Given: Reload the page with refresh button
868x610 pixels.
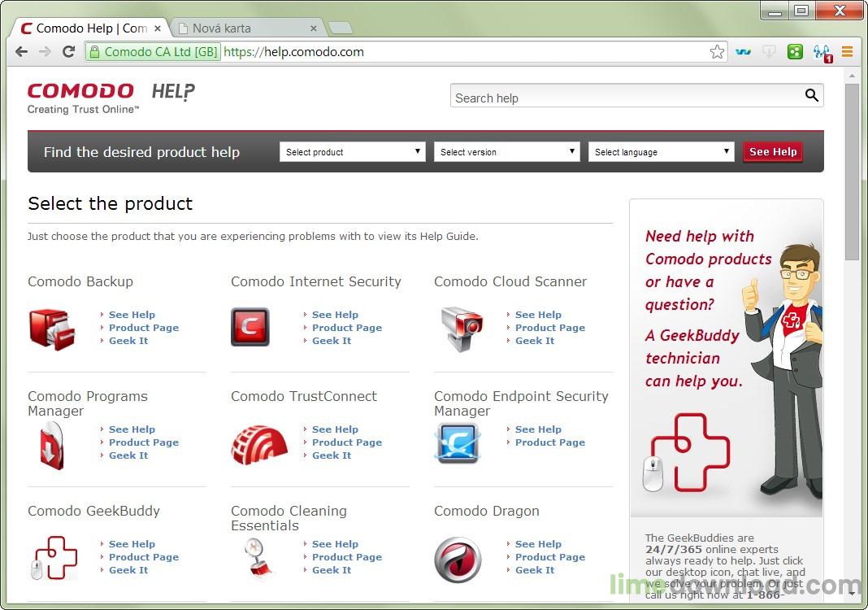Looking at the screenshot, I should (x=69, y=52).
